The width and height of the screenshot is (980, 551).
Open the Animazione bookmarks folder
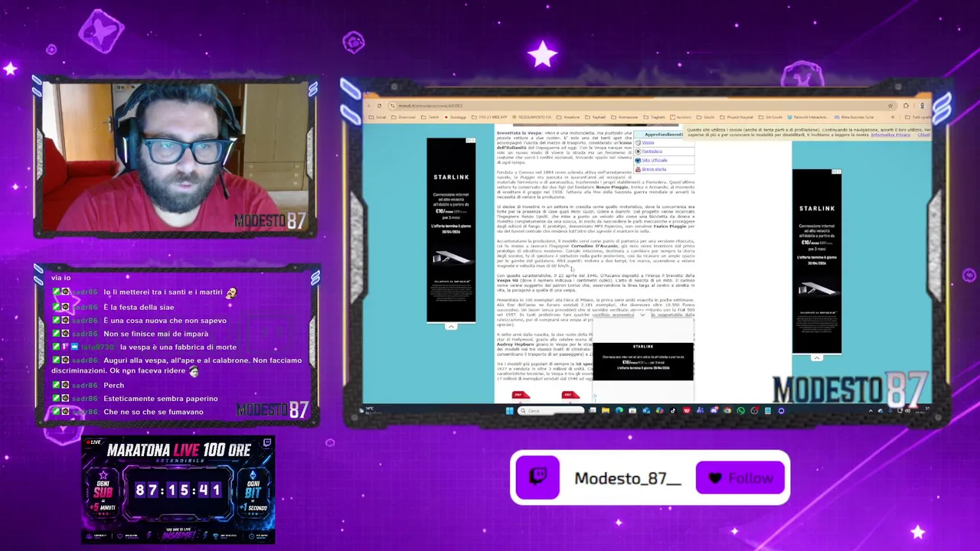click(625, 117)
